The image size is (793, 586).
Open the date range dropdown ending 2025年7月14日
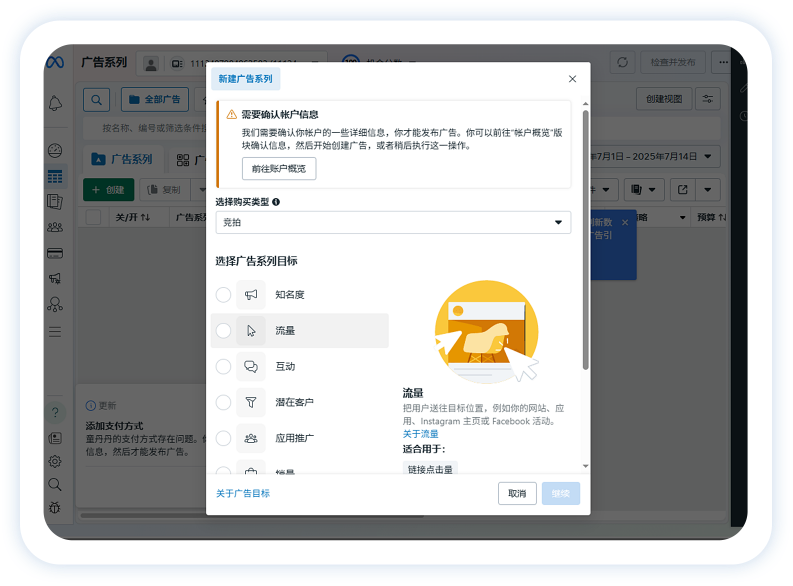[655, 157]
